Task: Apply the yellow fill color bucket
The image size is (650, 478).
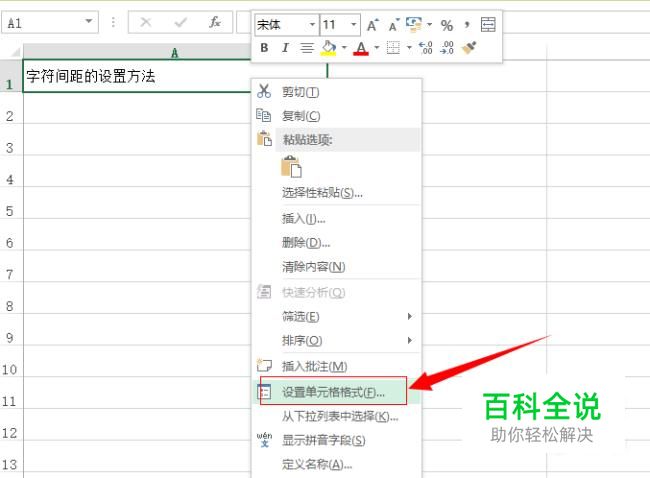Action: pos(329,48)
